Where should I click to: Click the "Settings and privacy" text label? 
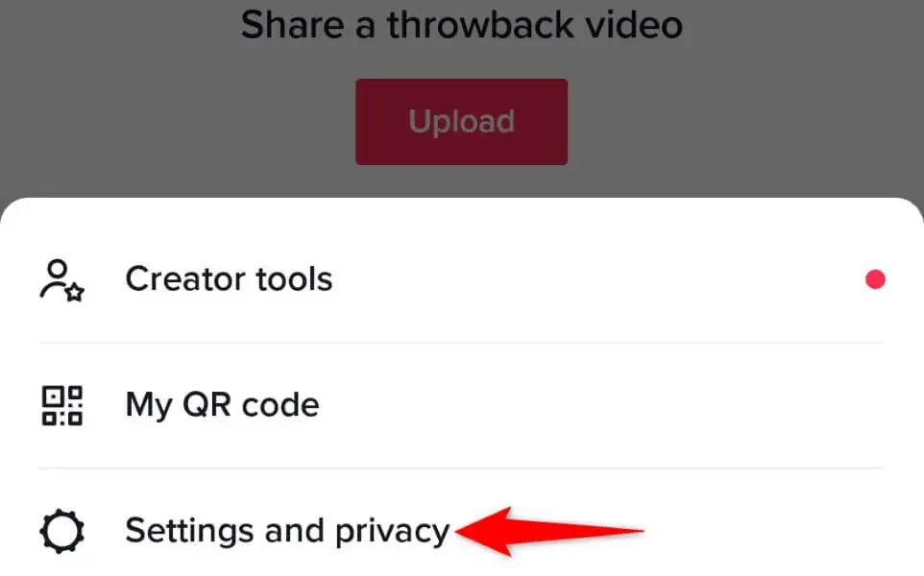[287, 531]
